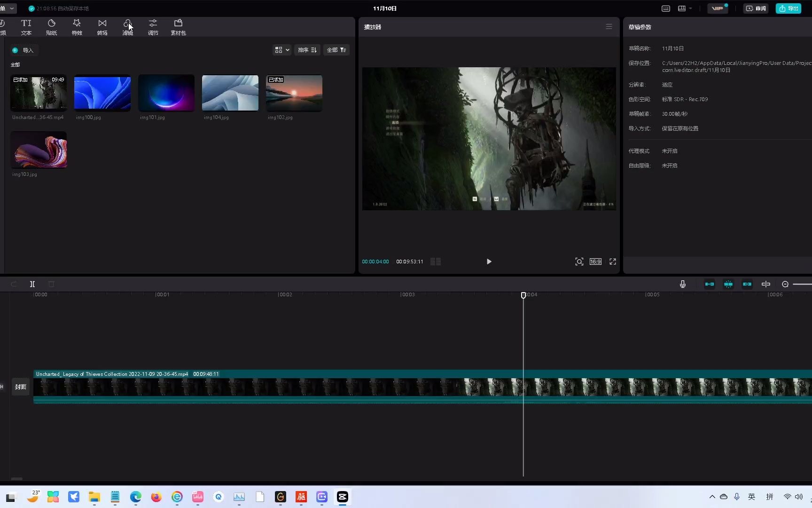Open the player panel hamburger menu
Viewport: 812px width, 508px height.
(x=609, y=27)
